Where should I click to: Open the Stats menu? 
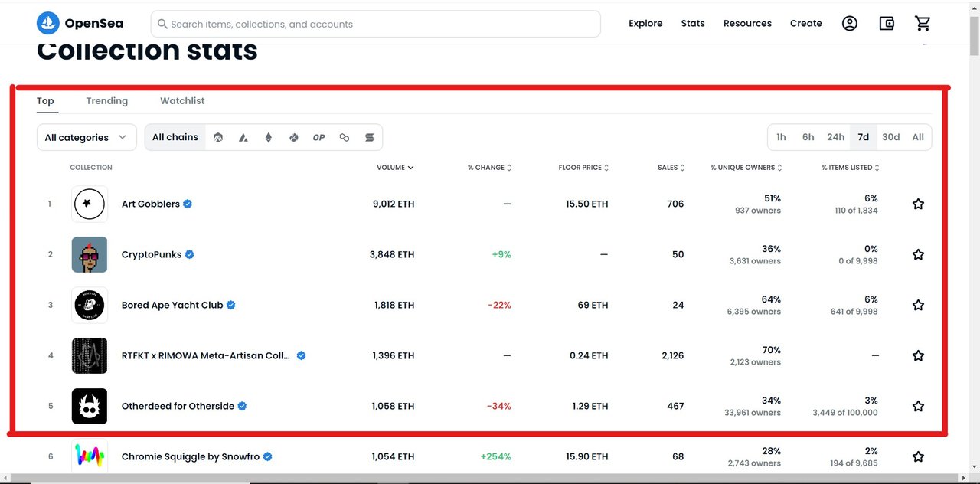click(x=693, y=24)
